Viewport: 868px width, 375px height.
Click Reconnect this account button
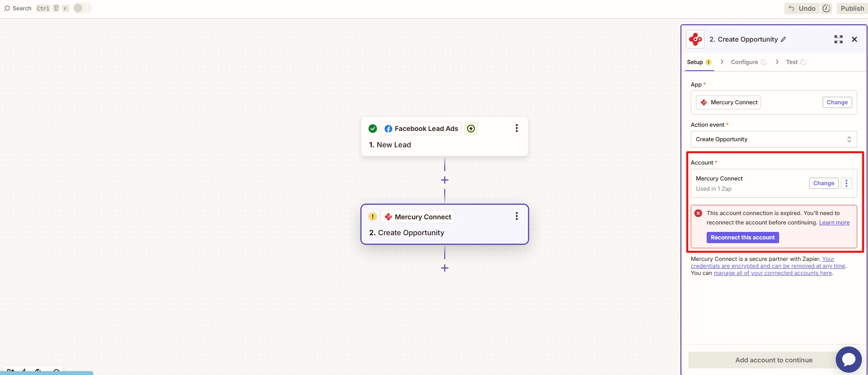click(x=743, y=238)
